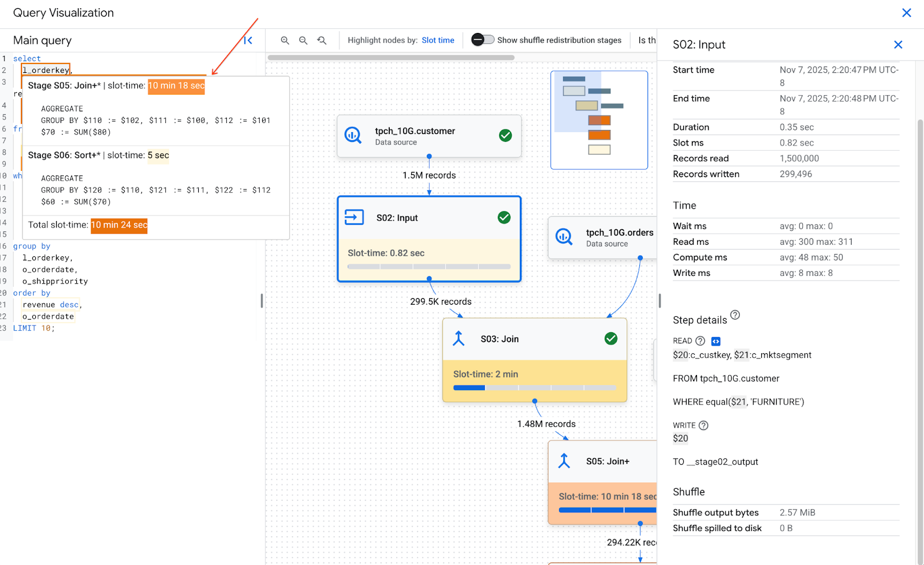Screen dimensions: 924x565
Task: Reset the graph zoom level
Action: (322, 40)
